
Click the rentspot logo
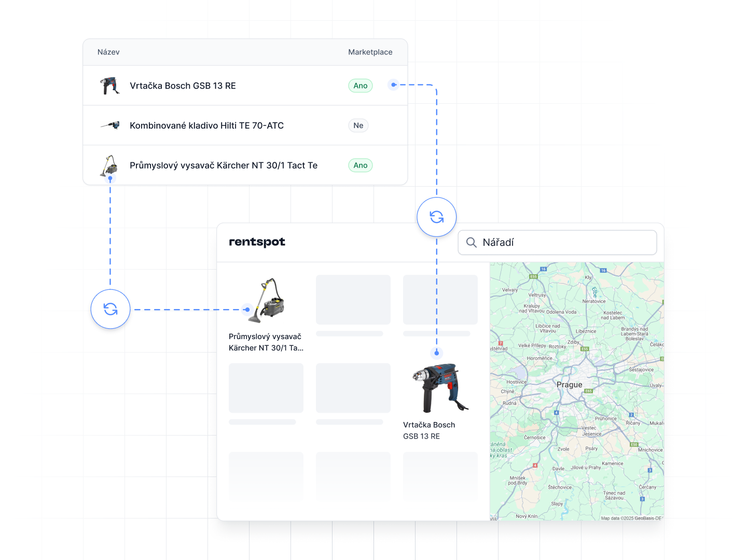(x=257, y=242)
